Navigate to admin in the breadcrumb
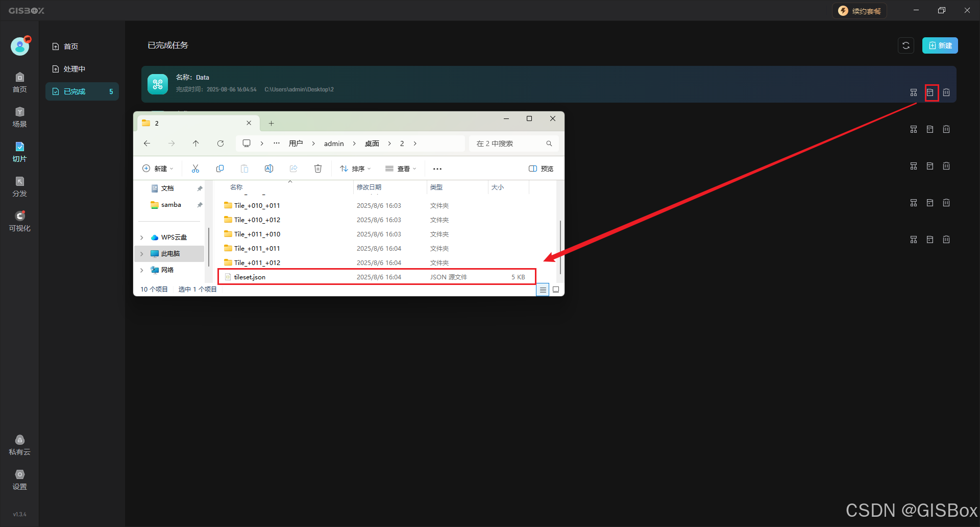The width and height of the screenshot is (980, 527). coord(334,143)
